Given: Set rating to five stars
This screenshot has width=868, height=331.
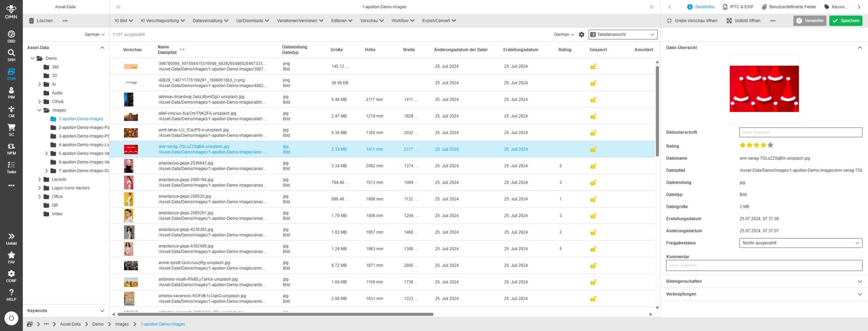Looking at the screenshot, I should 770,145.
